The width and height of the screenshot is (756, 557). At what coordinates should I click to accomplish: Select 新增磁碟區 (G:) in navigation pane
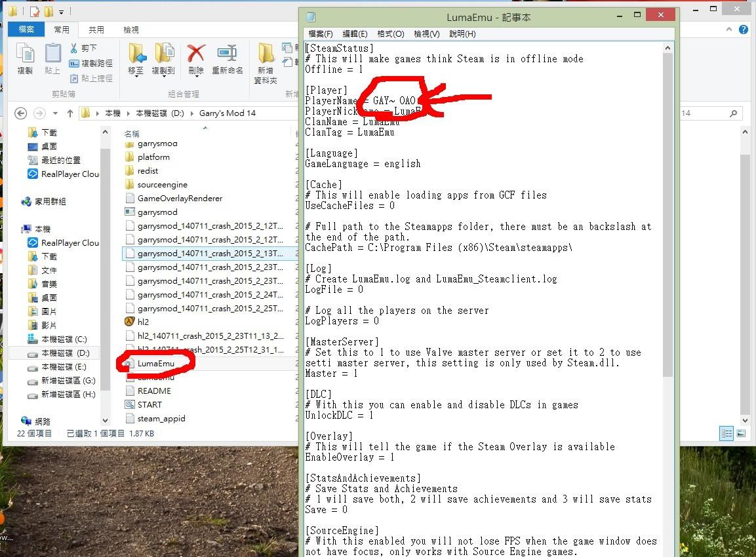62,381
